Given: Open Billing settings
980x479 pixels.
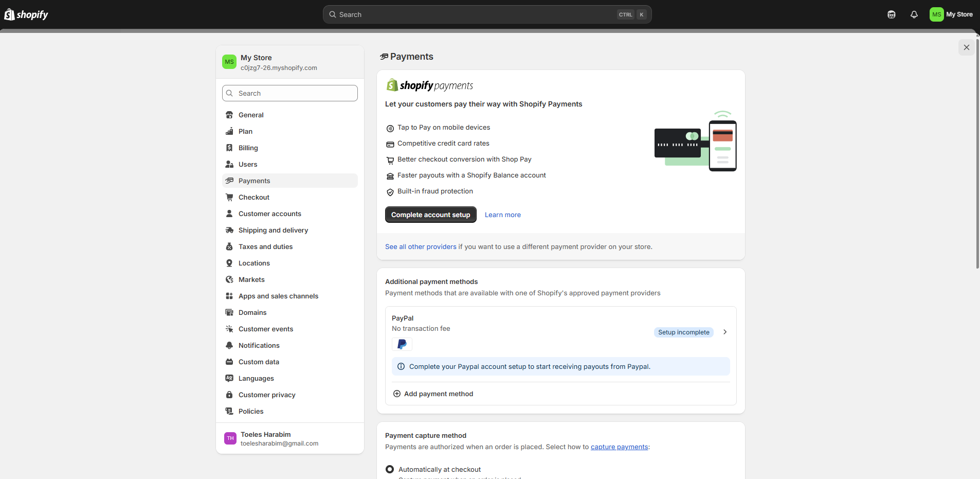Looking at the screenshot, I should click(x=290, y=148).
